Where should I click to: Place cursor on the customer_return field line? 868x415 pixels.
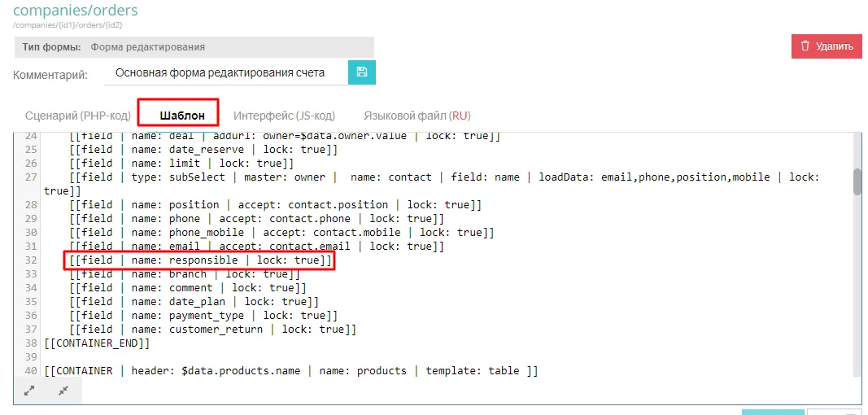[x=212, y=330]
